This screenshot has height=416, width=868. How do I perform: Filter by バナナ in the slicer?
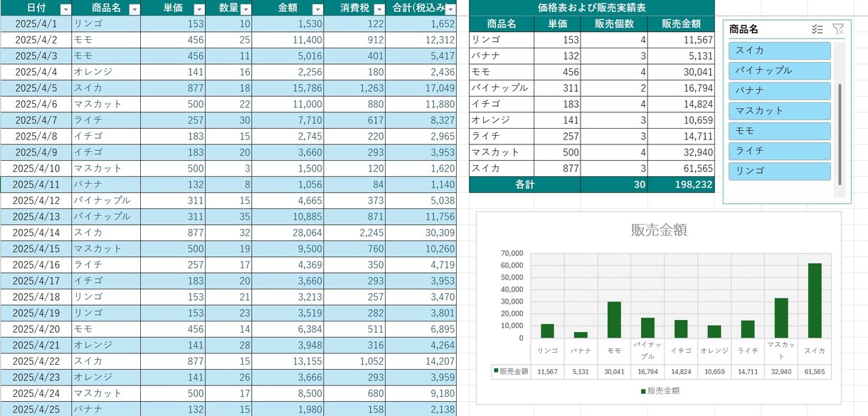click(x=780, y=90)
